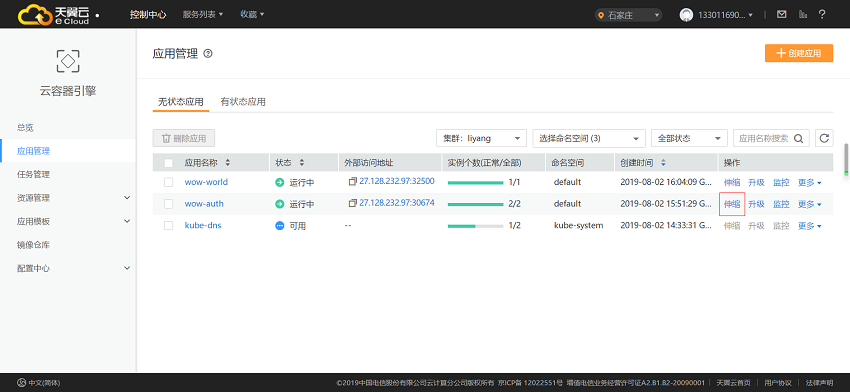Click 升级 for wow-world
This screenshot has width=850, height=392.
[756, 183]
